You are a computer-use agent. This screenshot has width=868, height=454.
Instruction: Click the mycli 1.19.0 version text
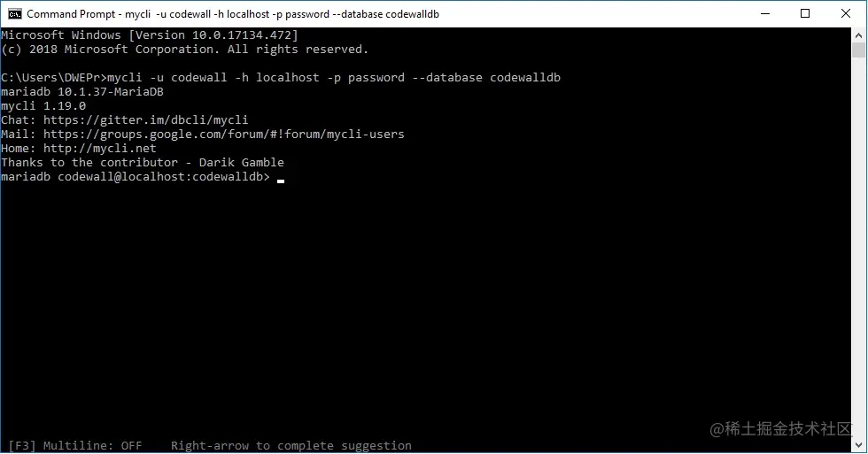43,105
